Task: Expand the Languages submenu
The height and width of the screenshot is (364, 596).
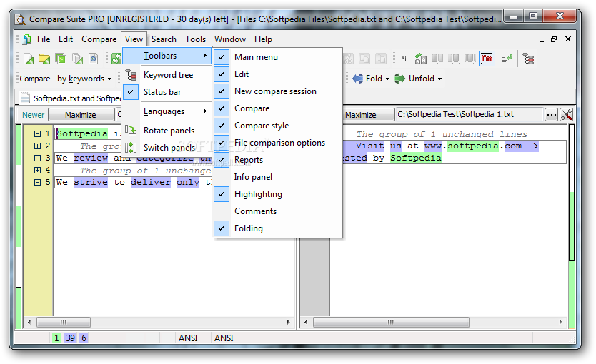Action: tap(167, 111)
